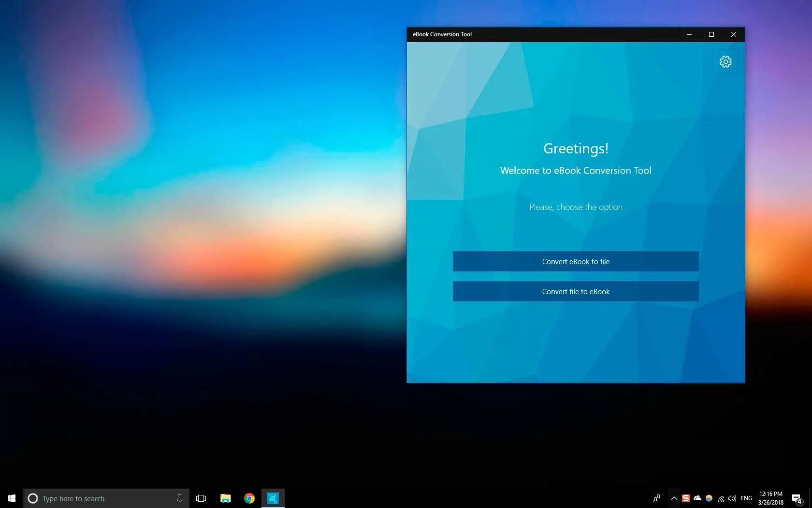
Task: Activate the Cortana microphone icon
Action: coord(179,498)
